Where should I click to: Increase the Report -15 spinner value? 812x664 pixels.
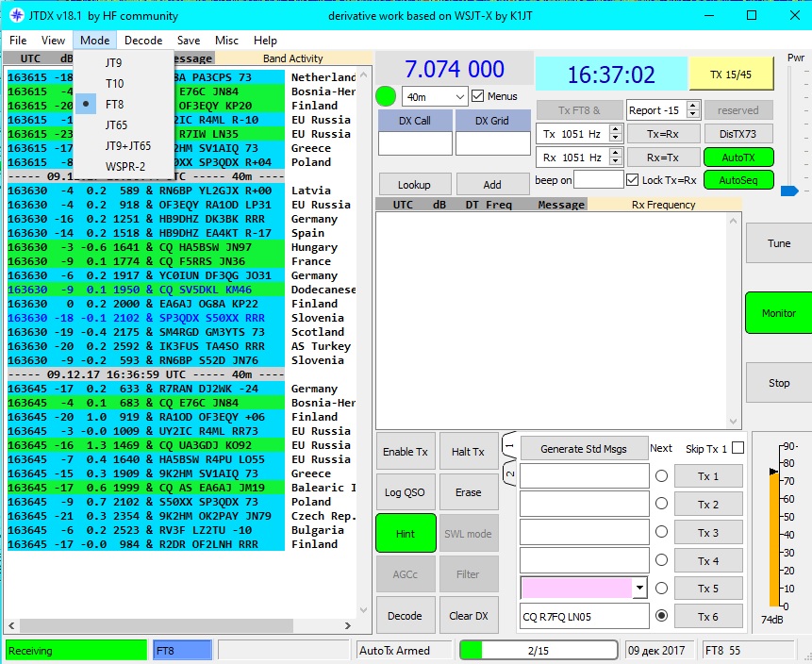point(693,106)
